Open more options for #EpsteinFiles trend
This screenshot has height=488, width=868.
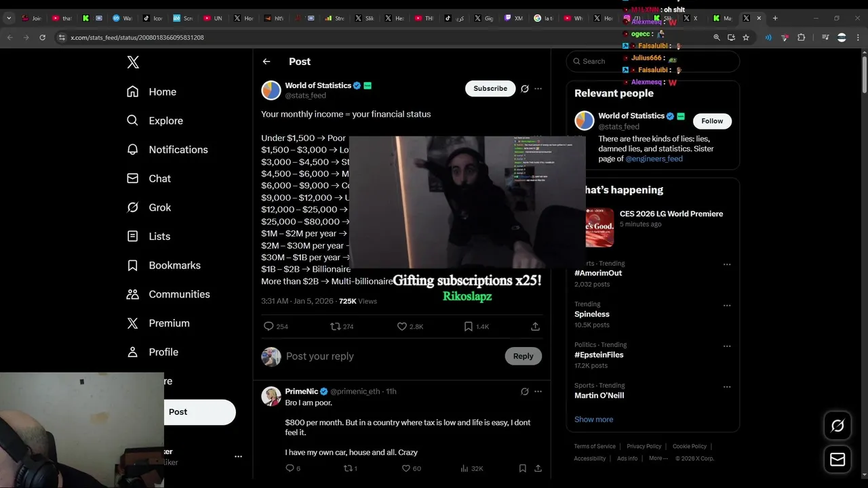(727, 346)
